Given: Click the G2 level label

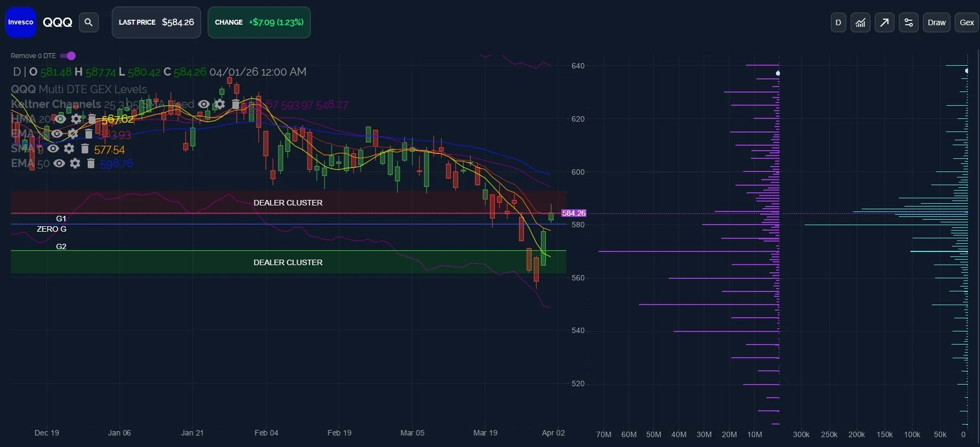Looking at the screenshot, I should (61, 247).
